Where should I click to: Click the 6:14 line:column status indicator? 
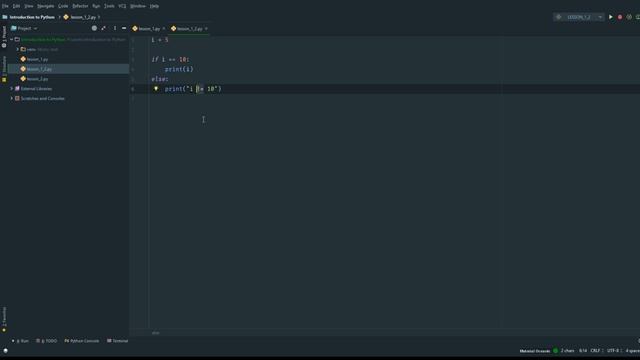click(583, 351)
